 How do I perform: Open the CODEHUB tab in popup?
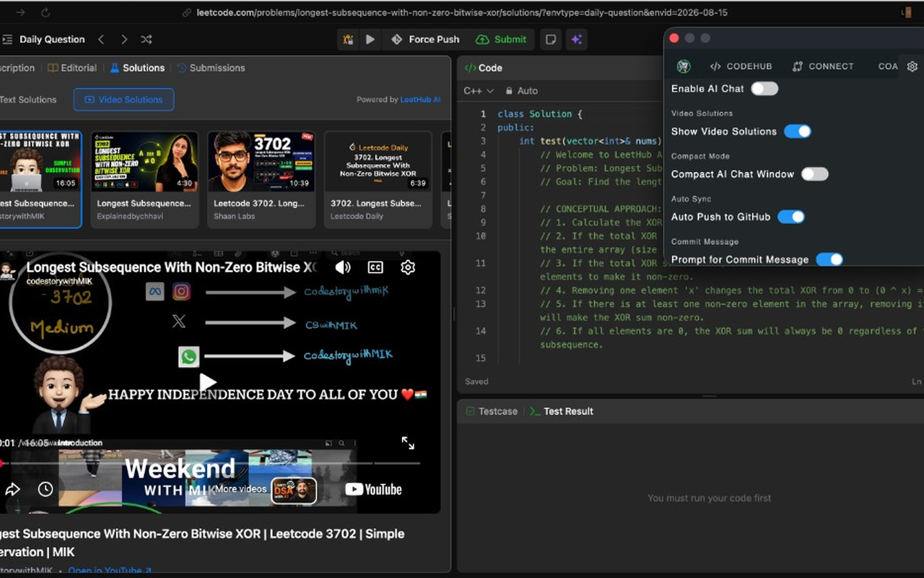coord(741,66)
